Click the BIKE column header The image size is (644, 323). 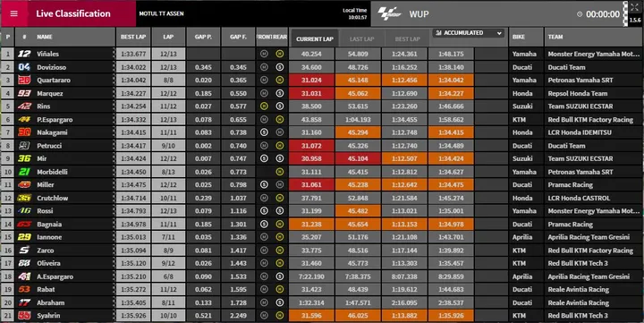point(526,37)
